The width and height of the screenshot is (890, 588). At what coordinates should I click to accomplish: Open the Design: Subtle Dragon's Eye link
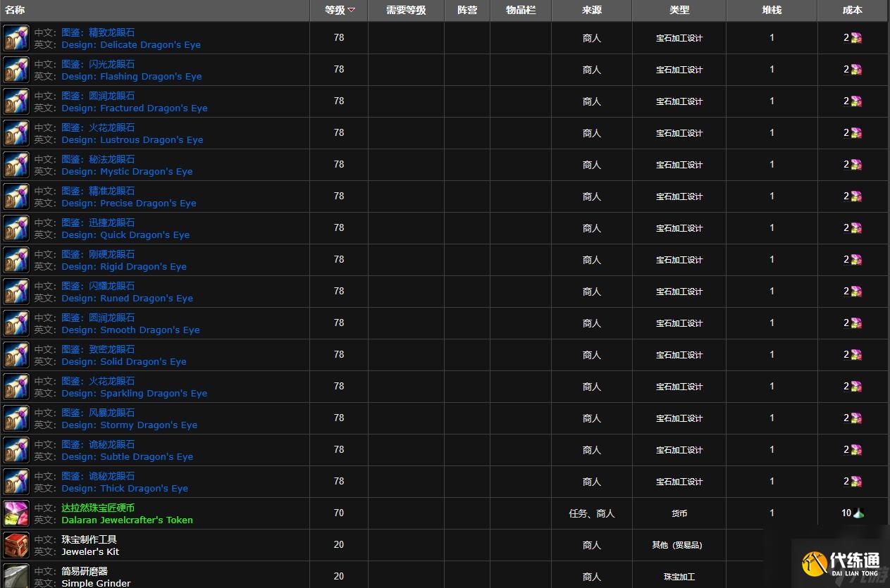point(127,456)
